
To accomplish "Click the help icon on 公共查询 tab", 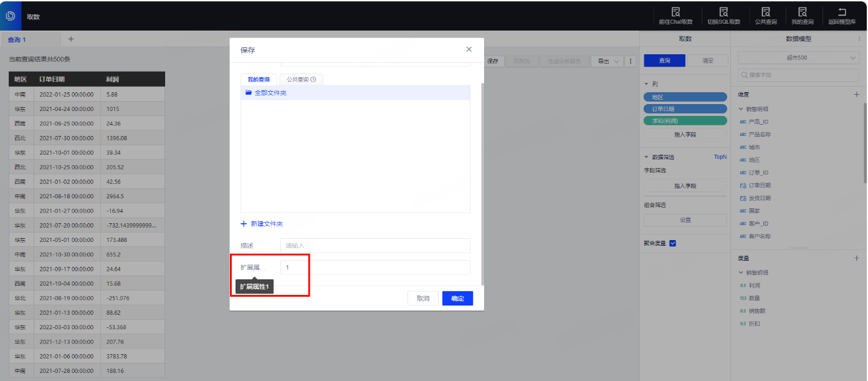I will 313,80.
